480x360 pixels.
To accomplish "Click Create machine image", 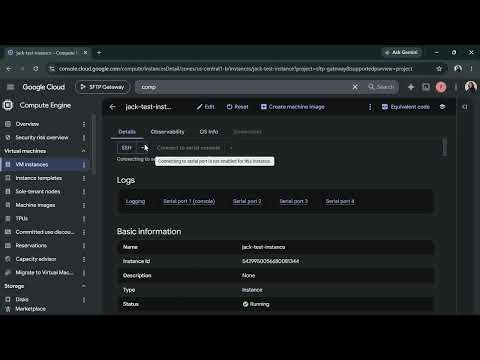I will click(x=293, y=107).
